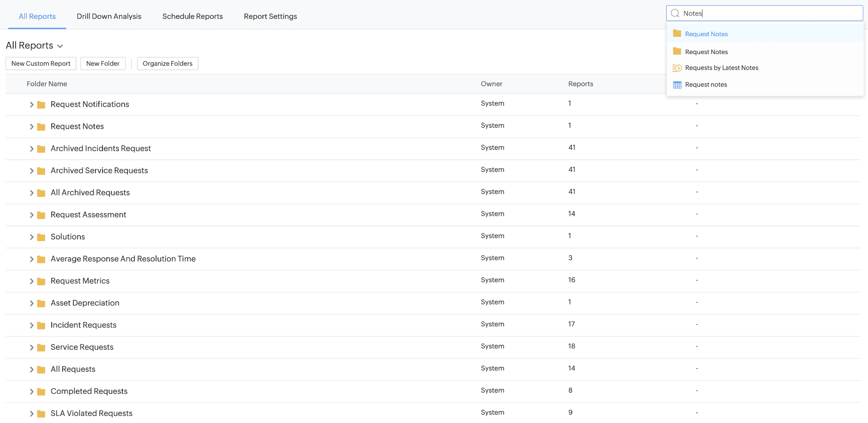Viewport: 868px width, 423px height.
Task: Expand the Archived Incidents Request folder
Action: coord(32,149)
